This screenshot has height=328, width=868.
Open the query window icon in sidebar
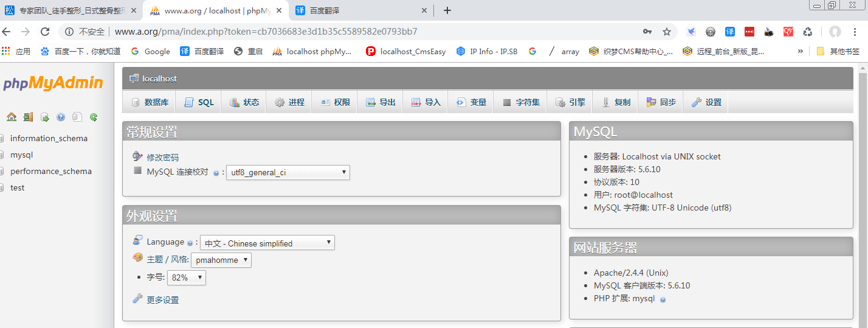(x=44, y=117)
